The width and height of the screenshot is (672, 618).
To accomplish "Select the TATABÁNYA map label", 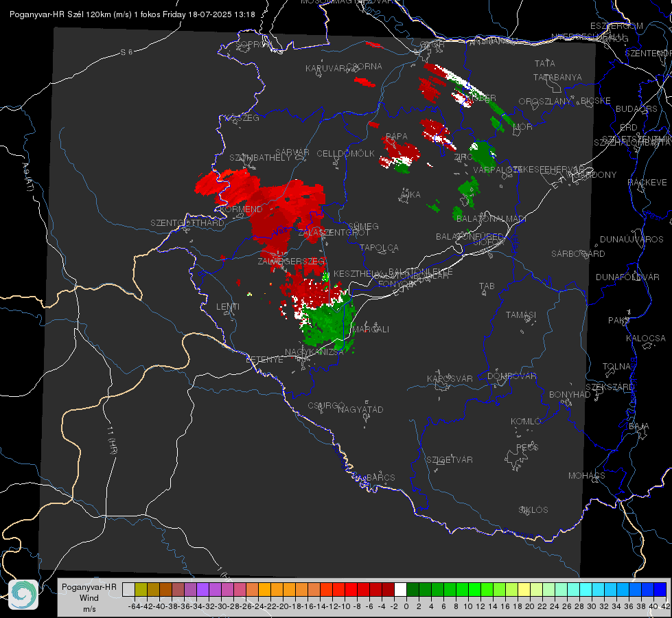I will (x=557, y=77).
